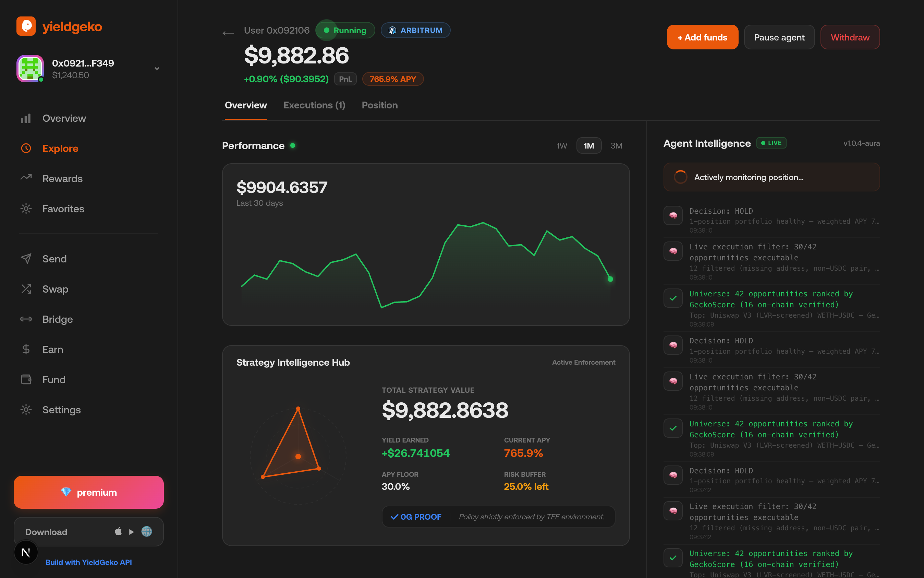
Task: Click the Bridge arrows icon
Action: coord(26,319)
